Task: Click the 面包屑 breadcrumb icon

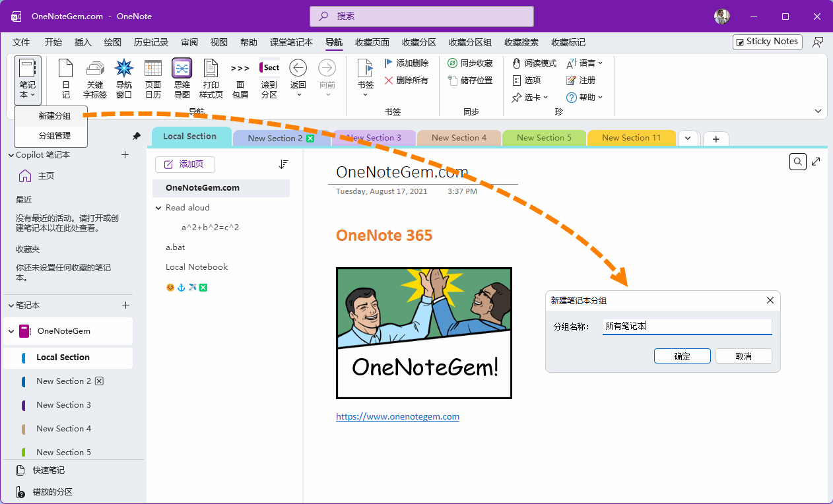Action: (x=240, y=79)
